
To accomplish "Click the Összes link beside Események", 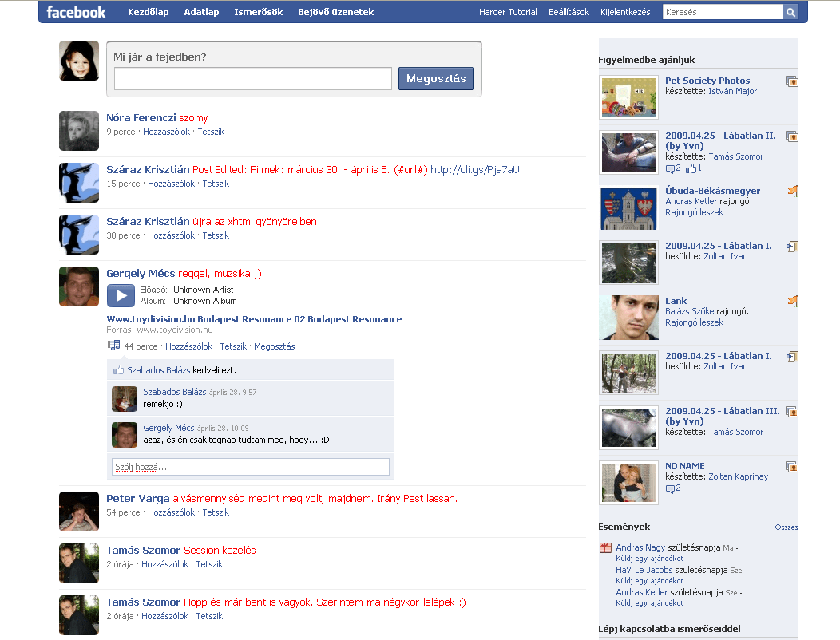I will 786,527.
